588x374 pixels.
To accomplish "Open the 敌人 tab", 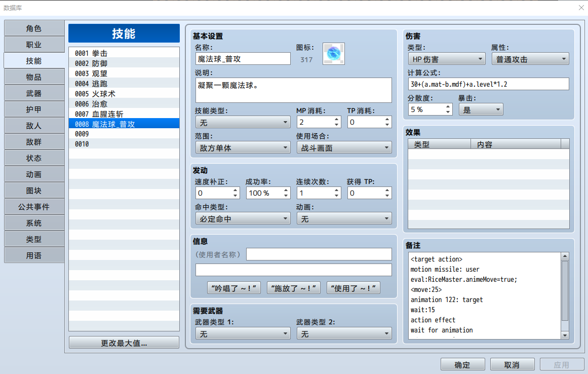I will (x=34, y=126).
